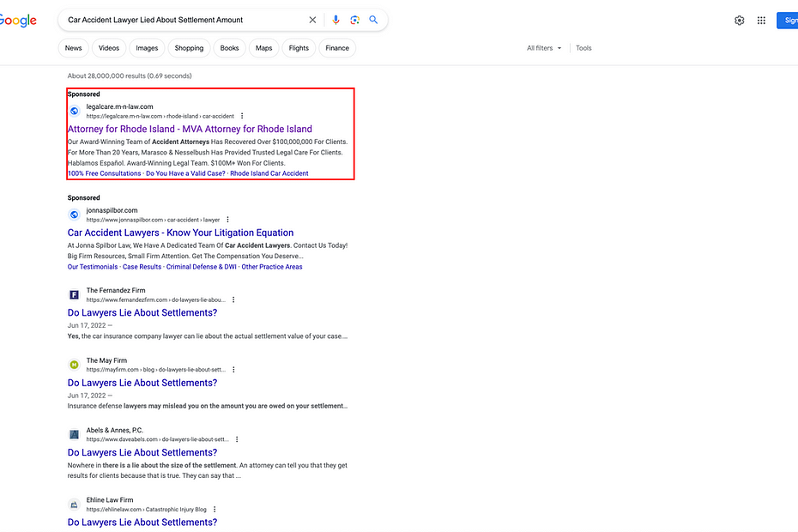Click the fernandezfirm.com URL breadcrumb
This screenshot has height=532, width=798.
[155, 299]
